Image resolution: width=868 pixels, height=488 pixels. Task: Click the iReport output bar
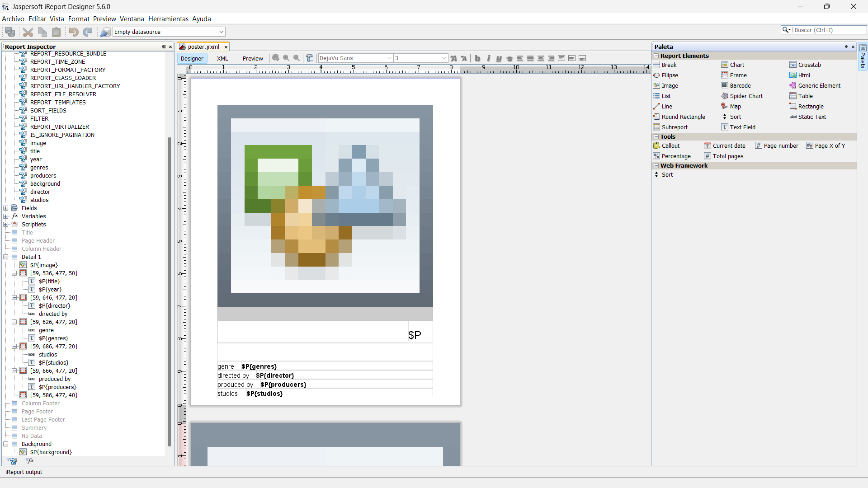tap(24, 472)
